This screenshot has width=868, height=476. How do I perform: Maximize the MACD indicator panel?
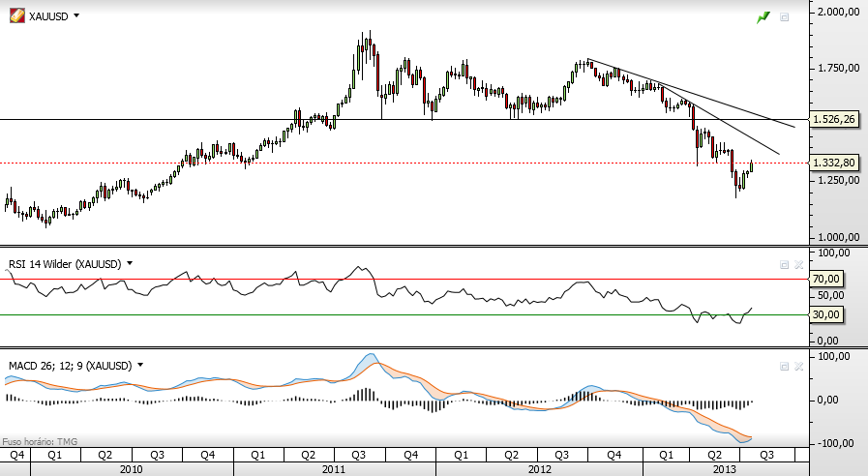point(784,366)
